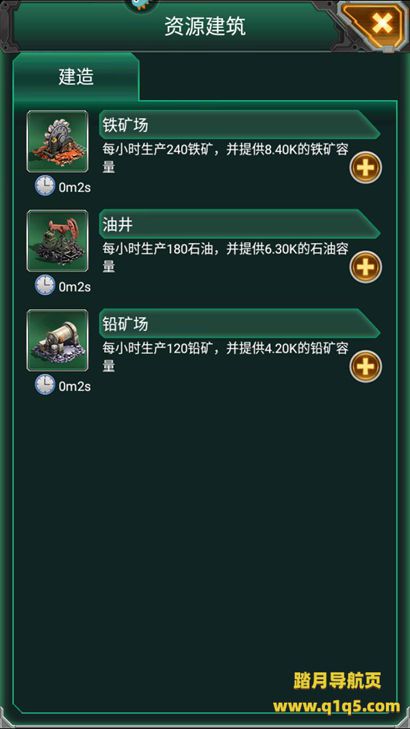
Task: Click the clock icon under 油井
Action: coord(45,285)
